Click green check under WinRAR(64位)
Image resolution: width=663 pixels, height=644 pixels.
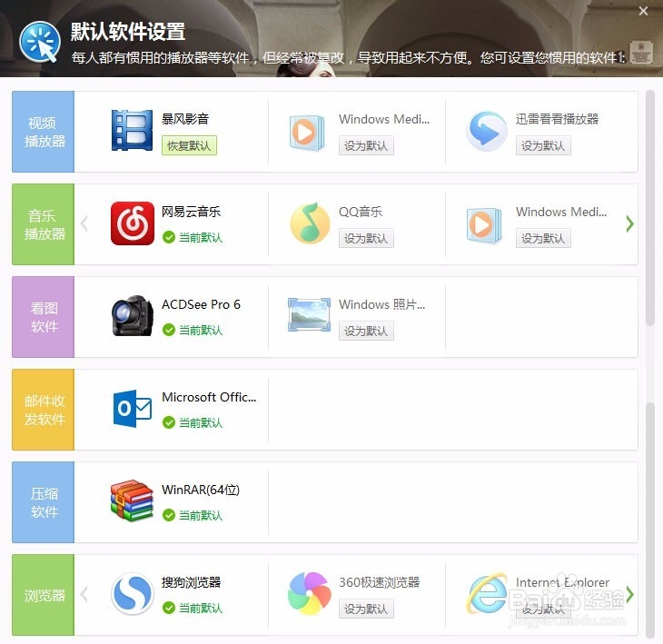click(x=169, y=515)
